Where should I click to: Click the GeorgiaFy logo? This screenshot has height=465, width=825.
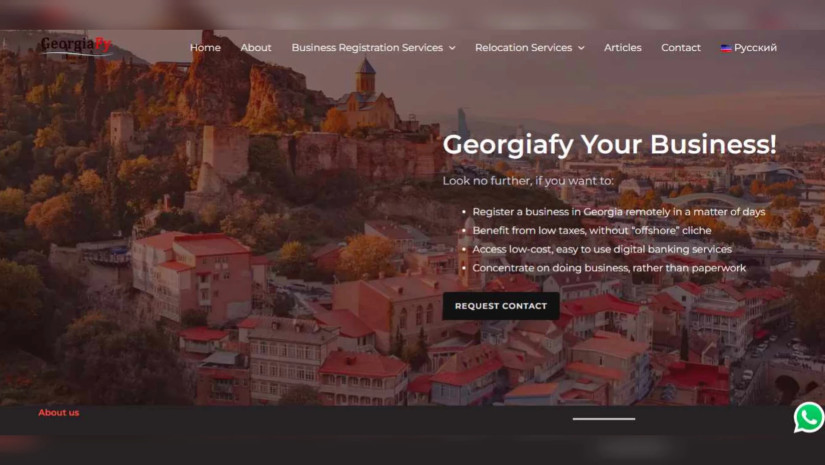[76, 45]
